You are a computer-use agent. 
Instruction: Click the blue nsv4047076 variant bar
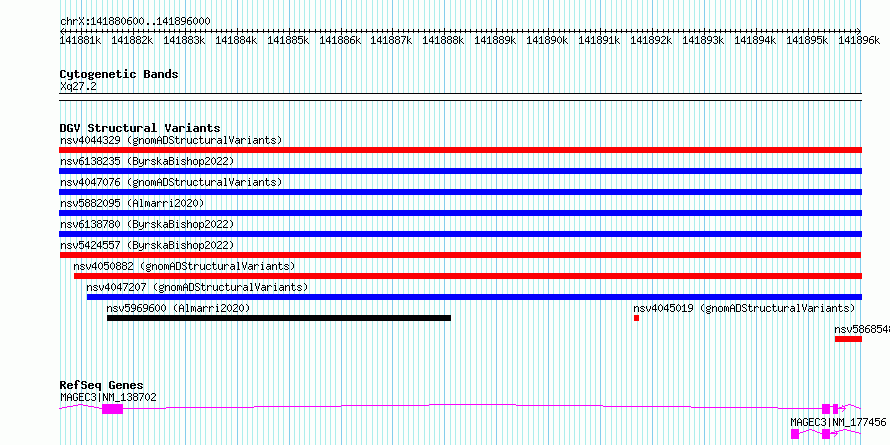coord(460,192)
